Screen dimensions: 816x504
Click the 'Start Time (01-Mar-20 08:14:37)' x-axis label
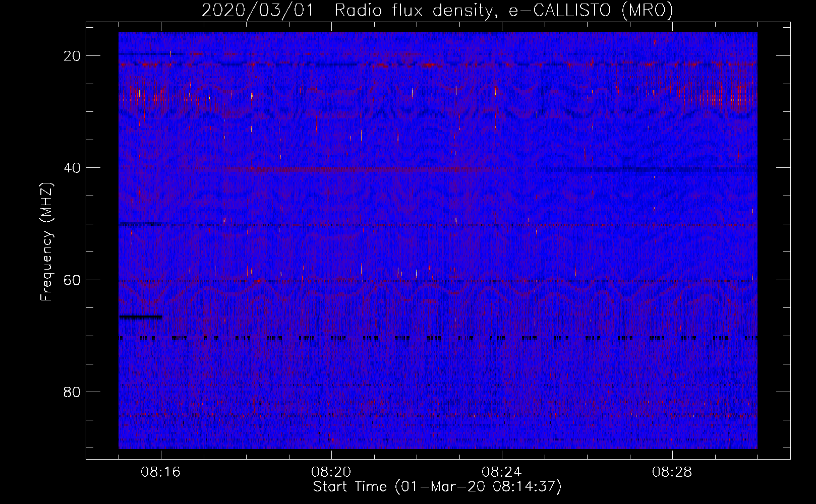[437, 487]
